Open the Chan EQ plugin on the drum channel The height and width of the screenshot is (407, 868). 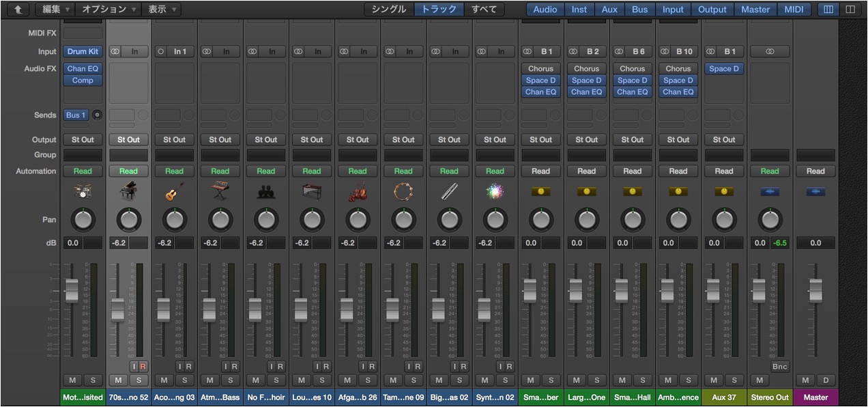tap(83, 68)
